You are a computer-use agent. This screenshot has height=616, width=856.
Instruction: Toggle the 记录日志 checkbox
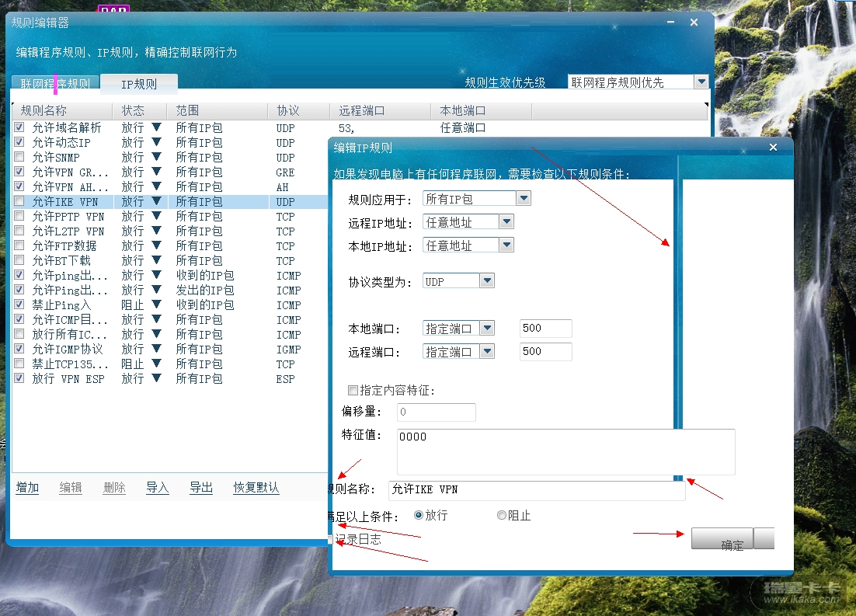click(x=330, y=540)
